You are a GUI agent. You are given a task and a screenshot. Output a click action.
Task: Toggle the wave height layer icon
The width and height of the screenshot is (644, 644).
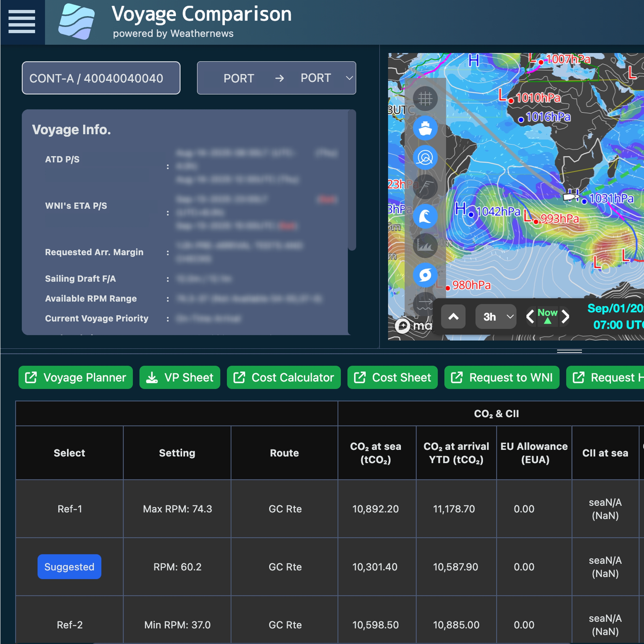tap(425, 216)
